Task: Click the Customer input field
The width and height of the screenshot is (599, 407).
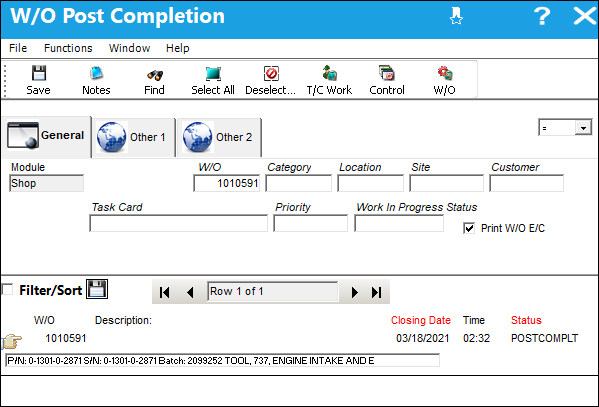Action: click(526, 183)
